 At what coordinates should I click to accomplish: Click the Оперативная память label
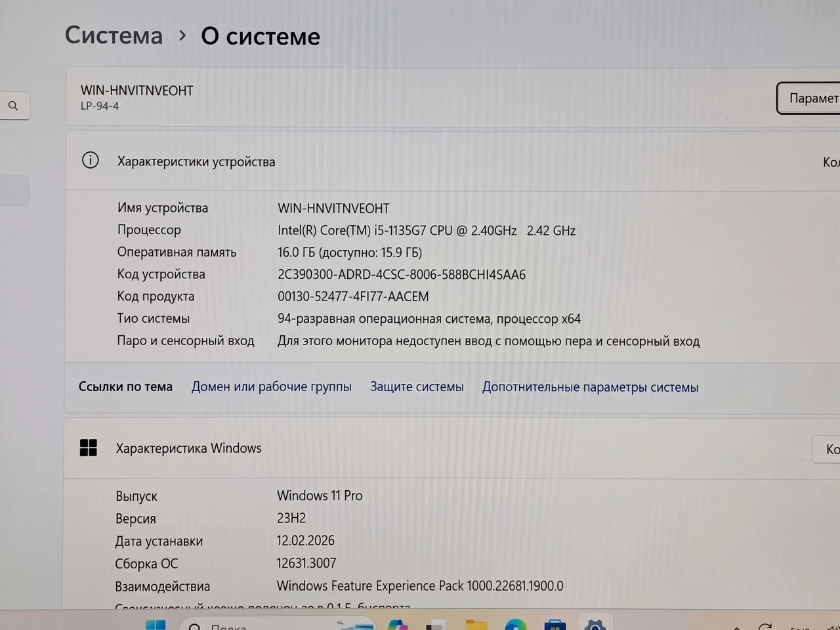pos(177,252)
